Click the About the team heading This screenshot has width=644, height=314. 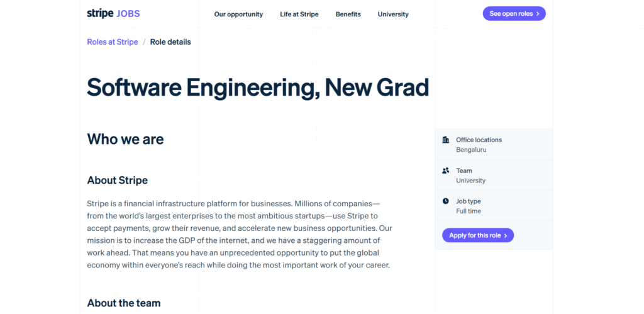click(x=124, y=303)
